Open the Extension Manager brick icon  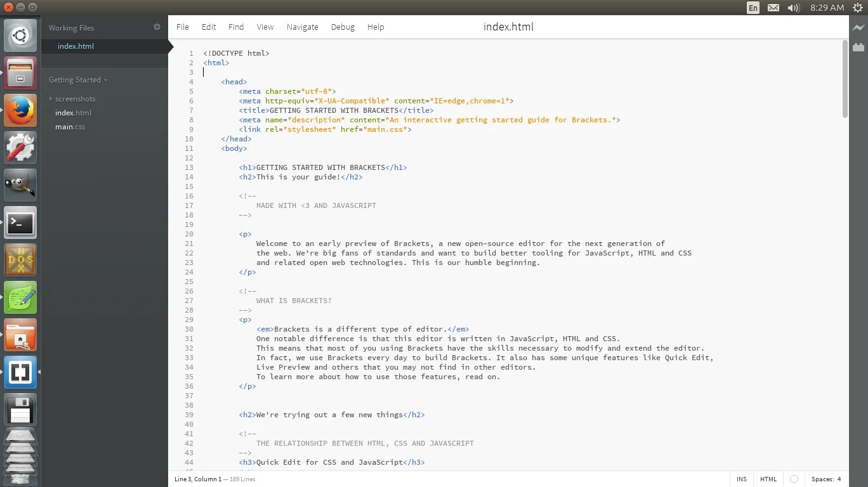858,47
